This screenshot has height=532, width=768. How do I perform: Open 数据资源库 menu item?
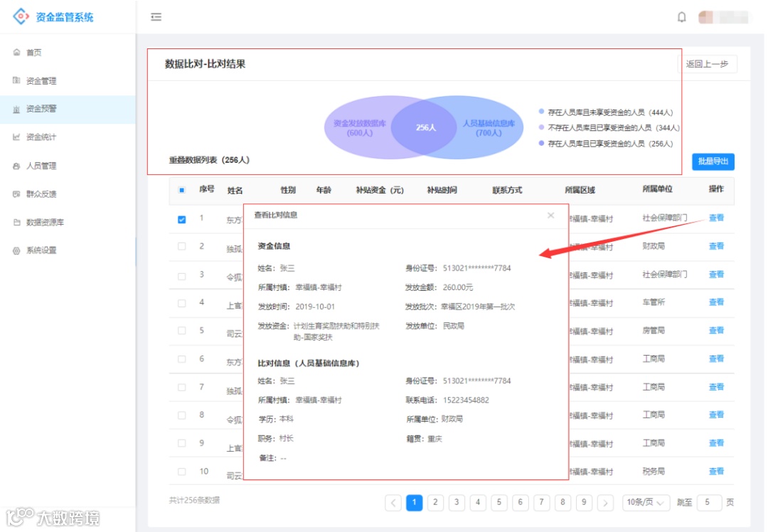click(x=68, y=223)
